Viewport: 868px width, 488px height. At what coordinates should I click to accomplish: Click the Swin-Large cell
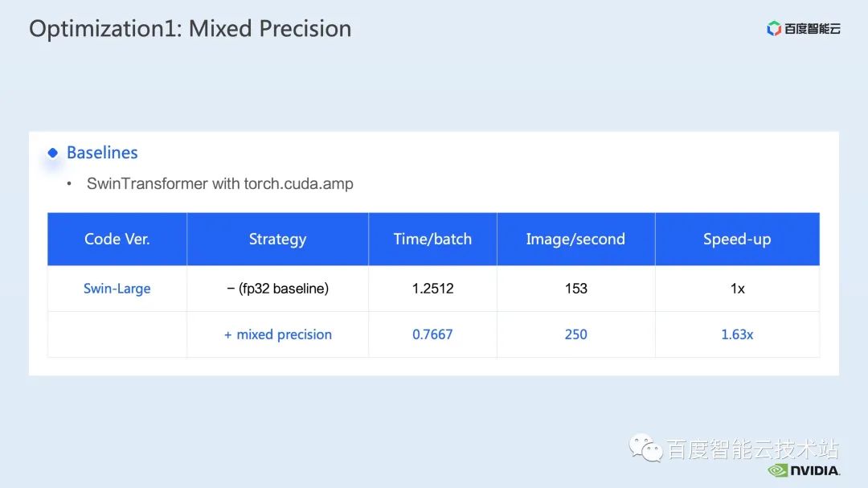pyautogui.click(x=117, y=289)
